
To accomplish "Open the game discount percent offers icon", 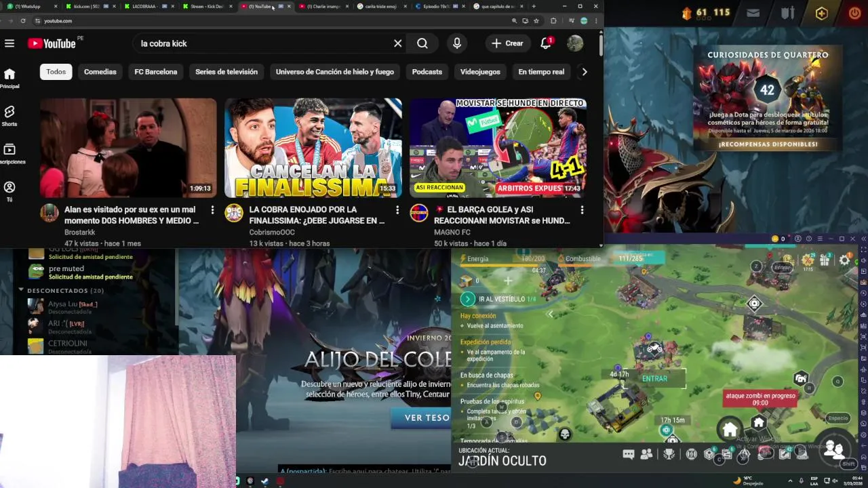I will click(807, 260).
